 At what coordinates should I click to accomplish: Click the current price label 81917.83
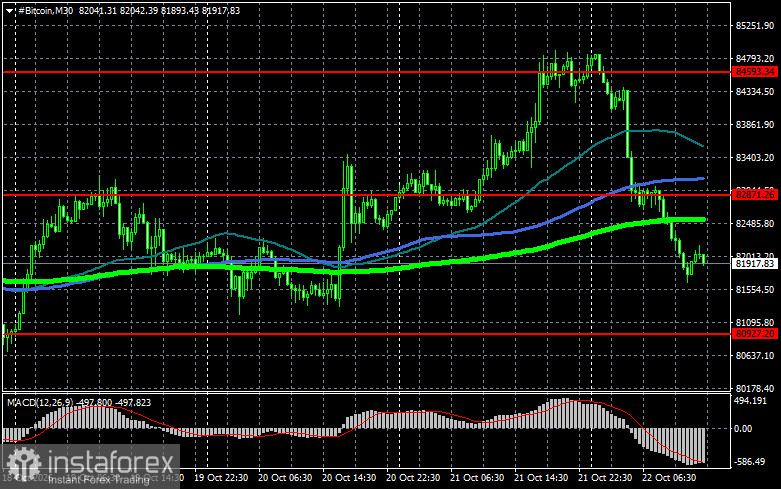(x=755, y=263)
